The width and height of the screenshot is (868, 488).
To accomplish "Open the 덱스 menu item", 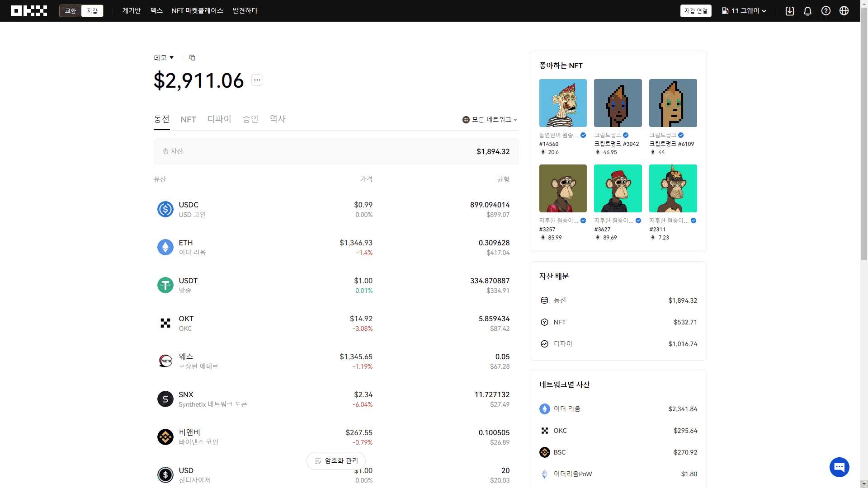I will 156,11.
